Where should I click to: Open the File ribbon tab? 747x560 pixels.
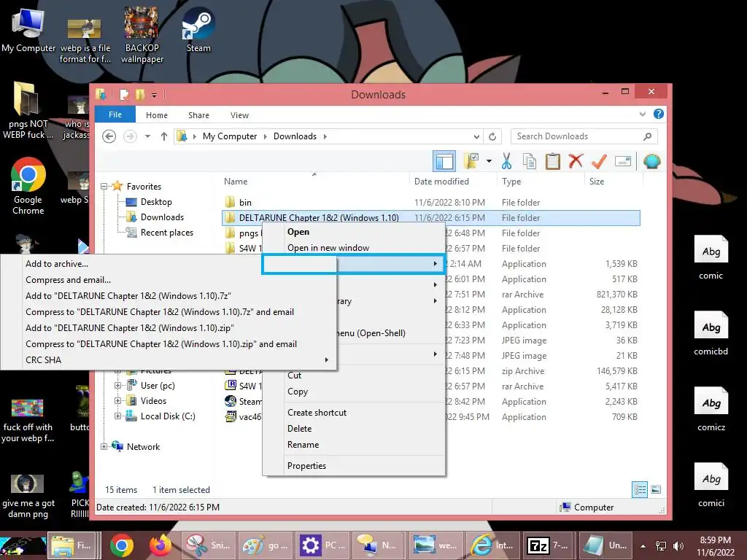[x=115, y=114]
